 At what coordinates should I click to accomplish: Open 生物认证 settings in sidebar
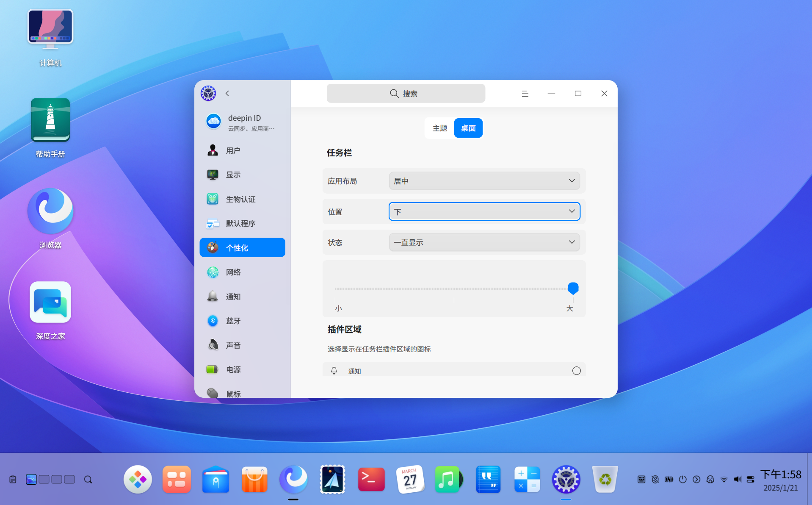(x=242, y=199)
